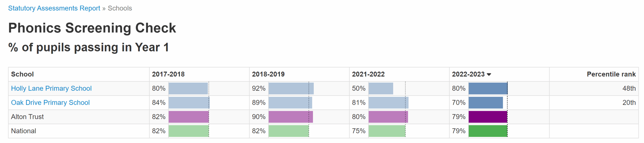Click Holly Lane's dark blue 2022-2023 bar
The image size is (644, 143).
coord(488,88)
